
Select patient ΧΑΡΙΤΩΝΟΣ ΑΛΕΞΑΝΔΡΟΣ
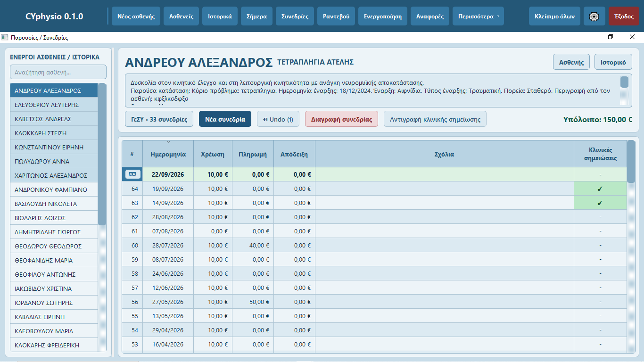pyautogui.click(x=54, y=175)
